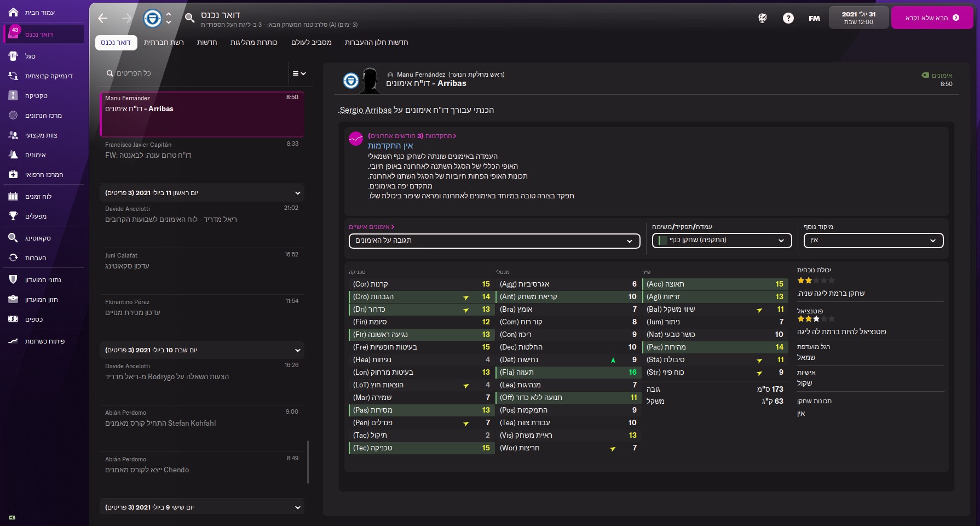980x526 pixels.
Task: Click the search magnifier in top bar
Action: pos(189,18)
